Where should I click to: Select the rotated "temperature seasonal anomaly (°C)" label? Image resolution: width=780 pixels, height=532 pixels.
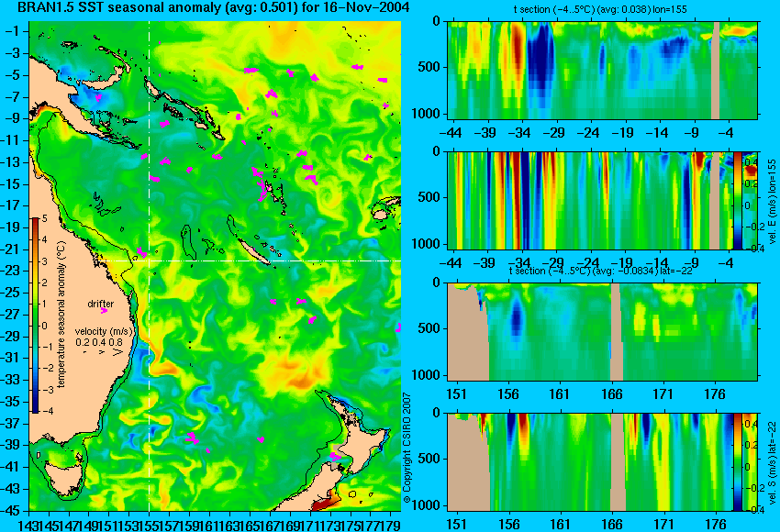coord(61,315)
